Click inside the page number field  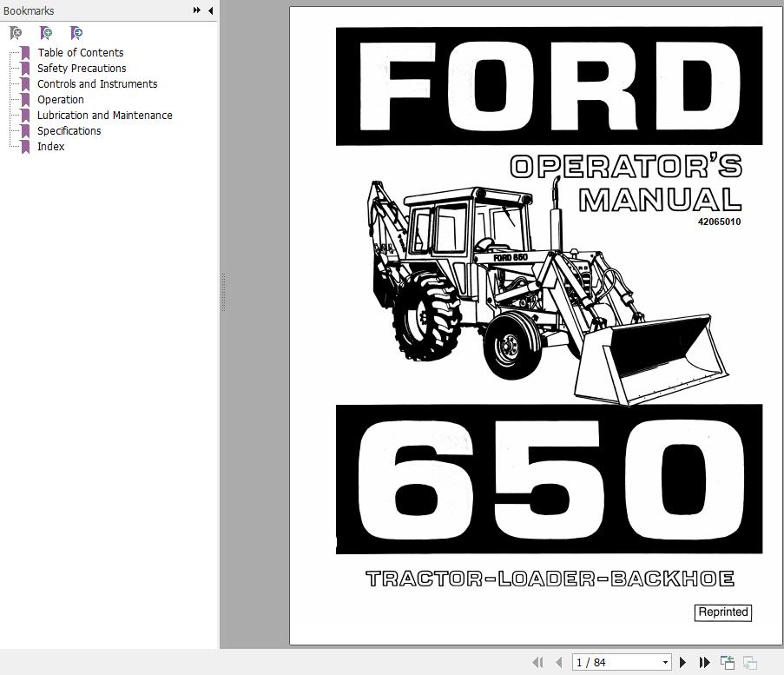[x=608, y=662]
